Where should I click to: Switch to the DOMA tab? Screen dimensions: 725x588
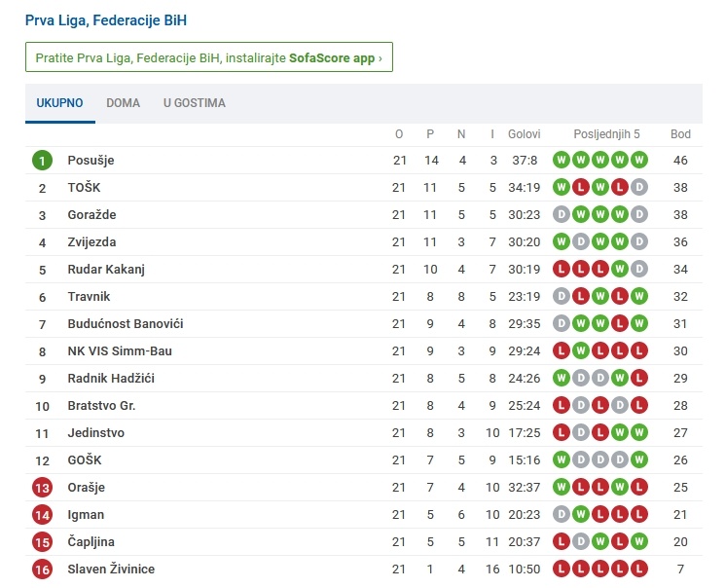(x=123, y=102)
